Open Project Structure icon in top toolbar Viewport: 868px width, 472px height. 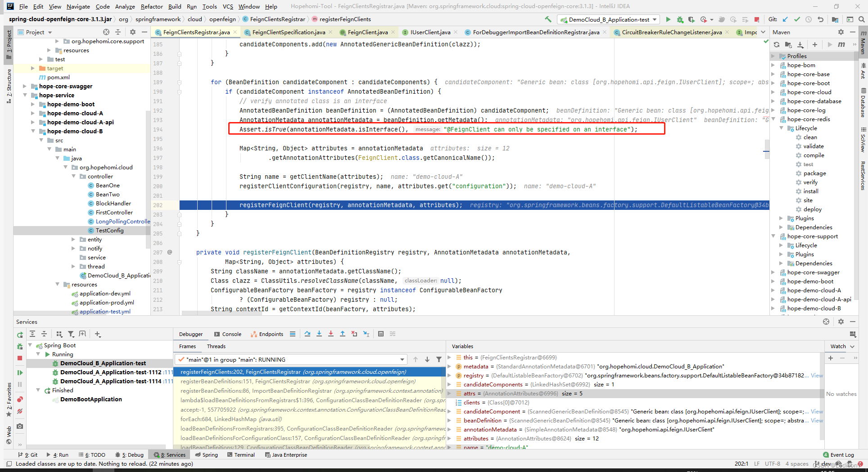coord(835,19)
